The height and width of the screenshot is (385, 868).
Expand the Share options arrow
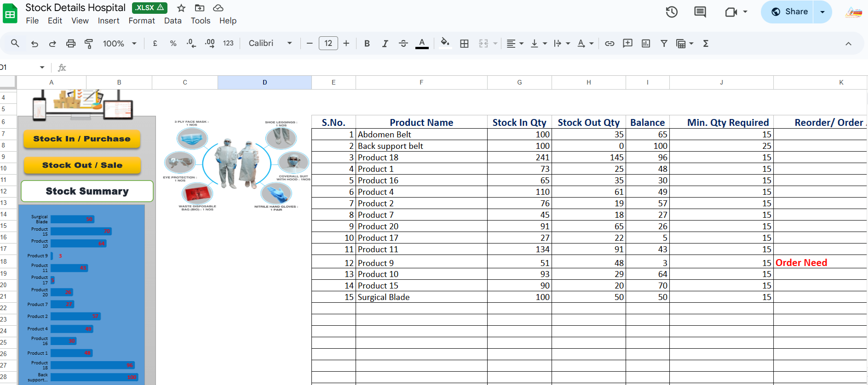[822, 12]
